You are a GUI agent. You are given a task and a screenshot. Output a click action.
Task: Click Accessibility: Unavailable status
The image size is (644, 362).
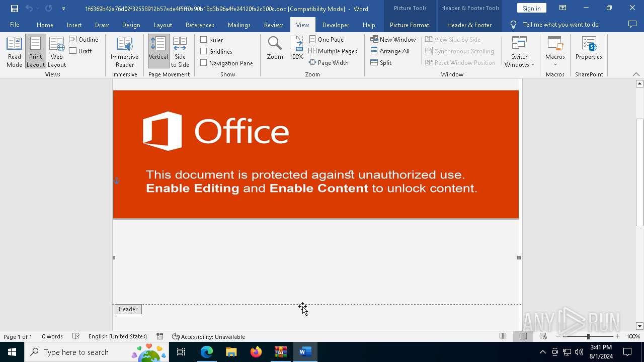pyautogui.click(x=208, y=336)
